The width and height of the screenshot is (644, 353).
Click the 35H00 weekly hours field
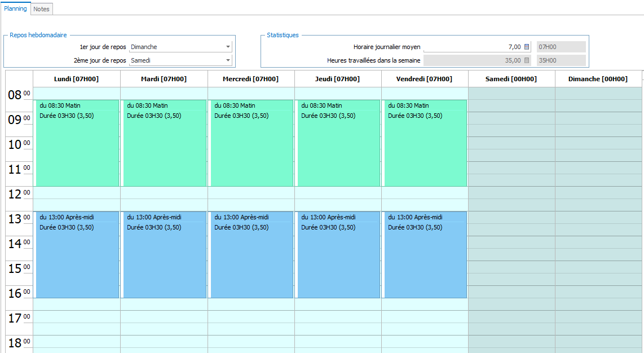click(x=561, y=60)
